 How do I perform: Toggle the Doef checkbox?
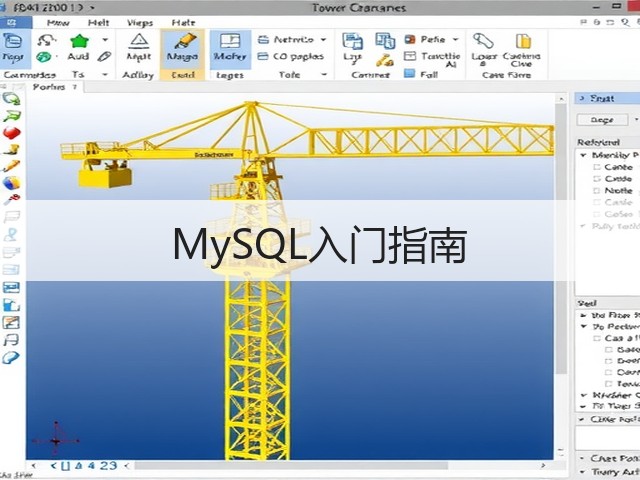pyautogui.click(x=609, y=361)
